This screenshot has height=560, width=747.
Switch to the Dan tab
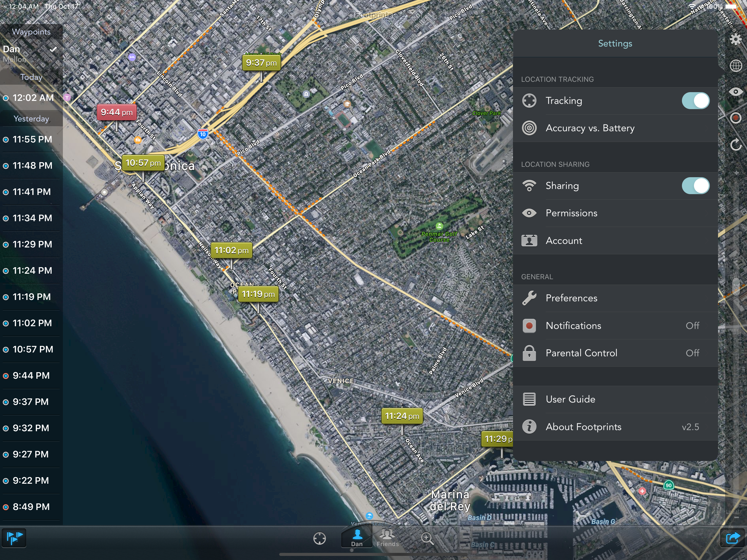pyautogui.click(x=357, y=538)
